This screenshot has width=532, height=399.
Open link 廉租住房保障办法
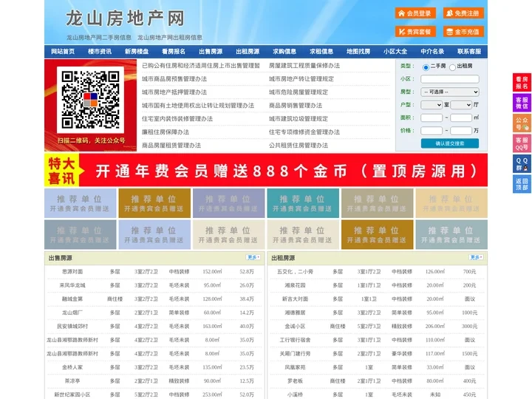(166, 132)
